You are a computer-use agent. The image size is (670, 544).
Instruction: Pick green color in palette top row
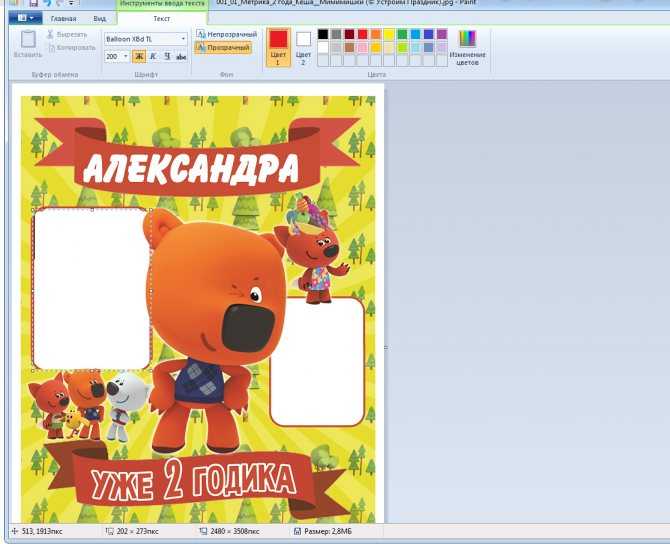pos(402,34)
